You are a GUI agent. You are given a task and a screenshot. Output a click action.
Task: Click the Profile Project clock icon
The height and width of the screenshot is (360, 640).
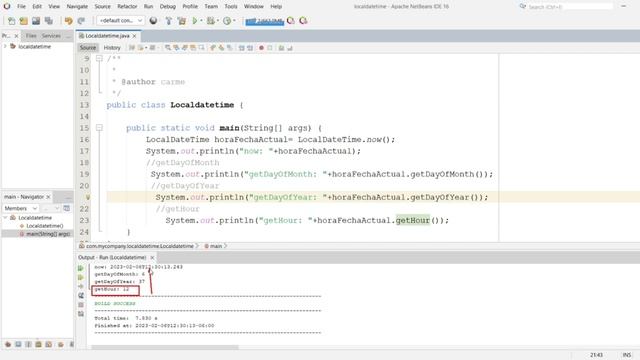point(227,21)
